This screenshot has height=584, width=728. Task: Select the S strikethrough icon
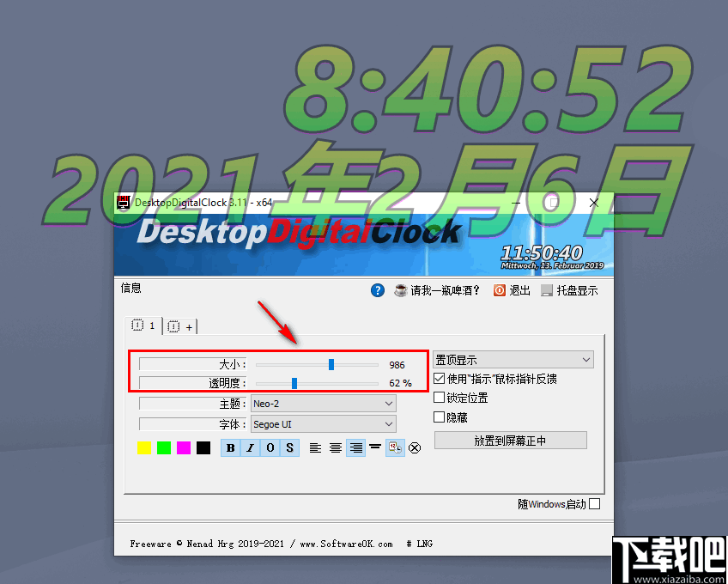pyautogui.click(x=290, y=447)
